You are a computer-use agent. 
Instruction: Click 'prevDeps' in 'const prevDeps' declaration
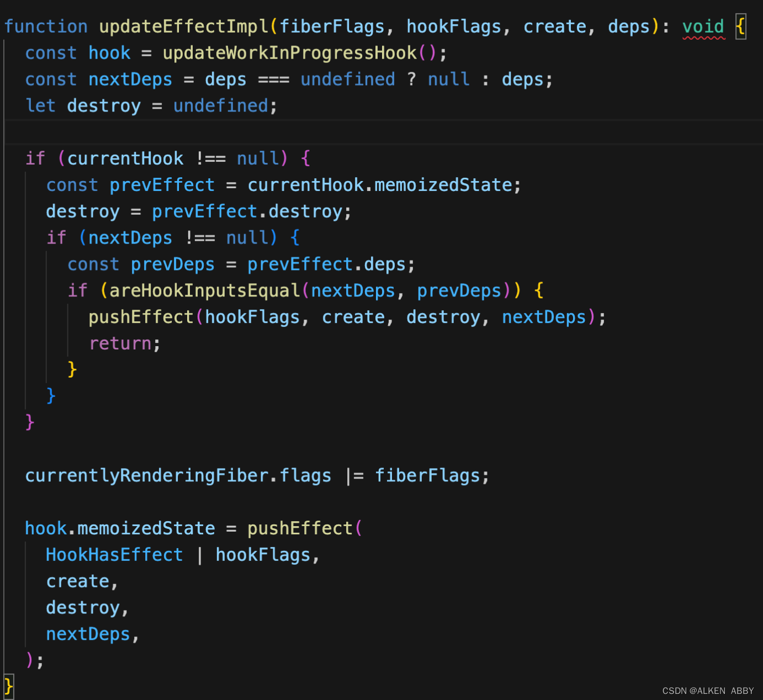[x=172, y=264]
